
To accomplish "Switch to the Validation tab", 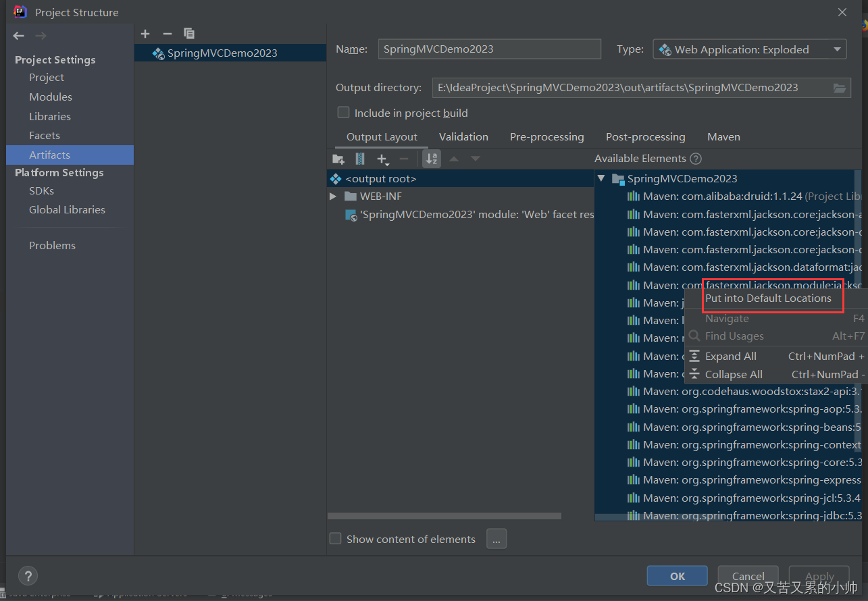I will [x=463, y=137].
